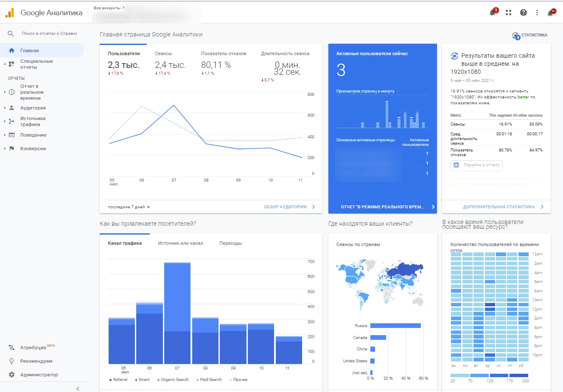This screenshot has height=392, width=563.
Task: Expand the Поведение section arrow
Action: [x=5, y=135]
